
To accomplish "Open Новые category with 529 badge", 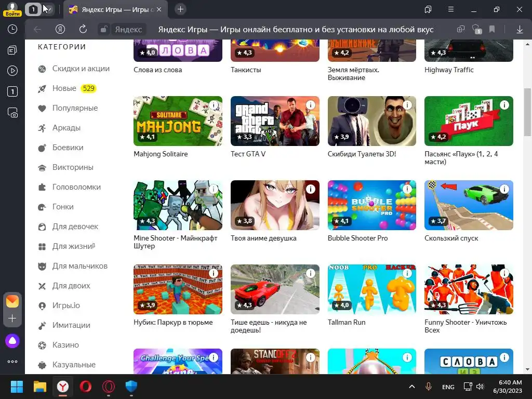I will pos(67,88).
